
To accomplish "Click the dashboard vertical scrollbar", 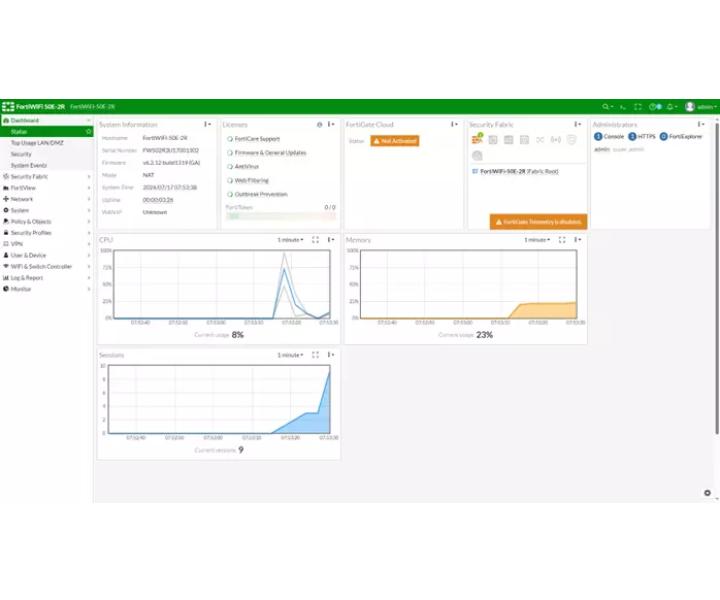I will pyautogui.click(x=717, y=278).
